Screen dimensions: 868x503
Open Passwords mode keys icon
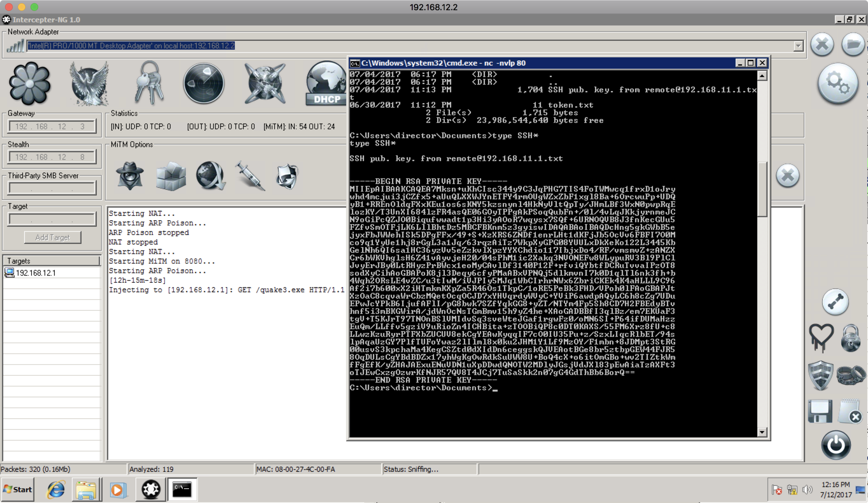tap(149, 83)
